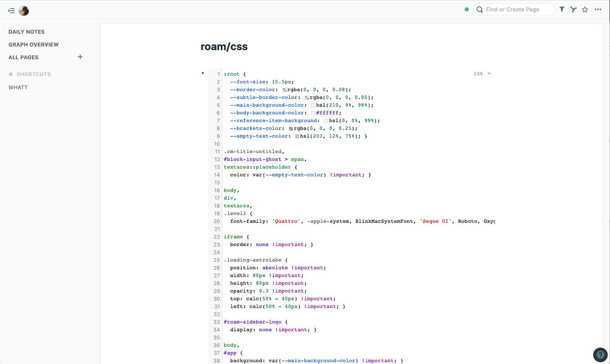Click the textarea::placeholder selector
The width and height of the screenshot is (610, 364).
[257, 167]
